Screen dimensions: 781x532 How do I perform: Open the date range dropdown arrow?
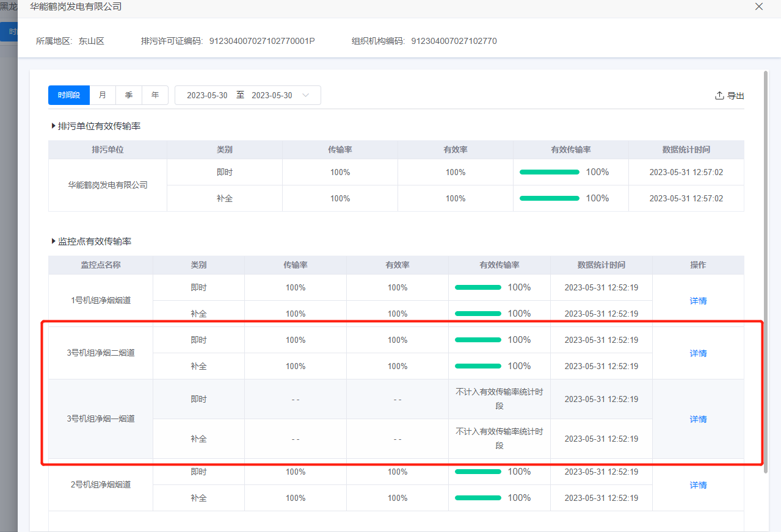[x=306, y=96]
